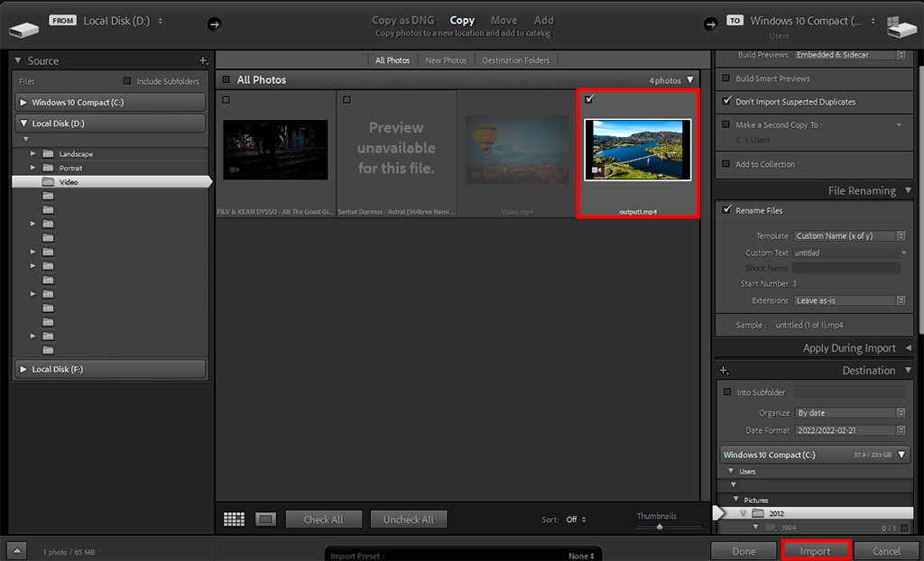Select the Video folder in source tree
Image resolution: width=924 pixels, height=561 pixels.
111,182
